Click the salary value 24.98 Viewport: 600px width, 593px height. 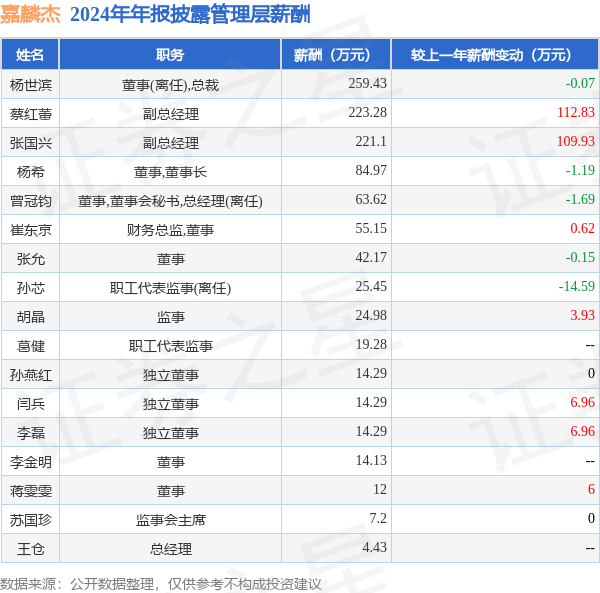pos(371,315)
